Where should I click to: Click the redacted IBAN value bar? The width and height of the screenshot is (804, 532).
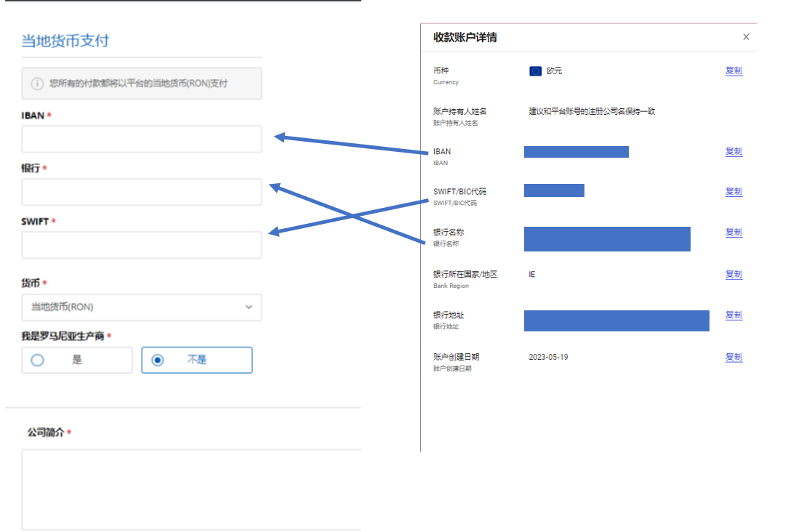(x=576, y=152)
